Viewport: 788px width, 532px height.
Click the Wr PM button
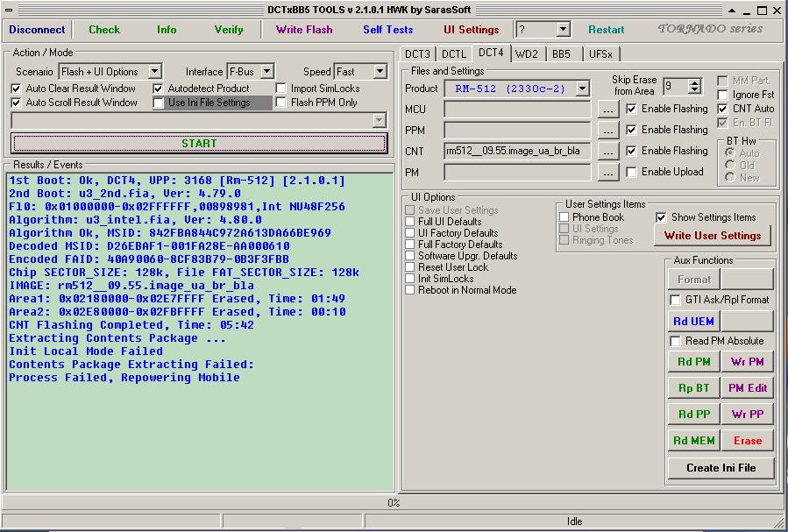point(748,362)
